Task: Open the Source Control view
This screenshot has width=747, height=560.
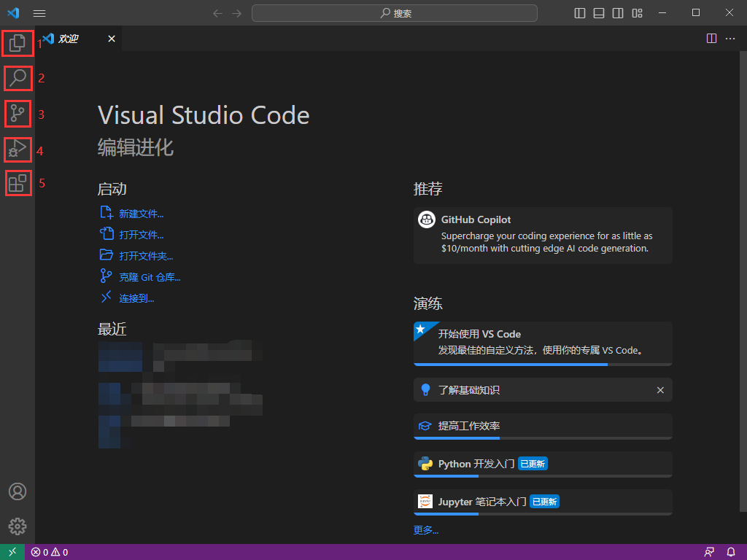Action: pyautogui.click(x=18, y=113)
